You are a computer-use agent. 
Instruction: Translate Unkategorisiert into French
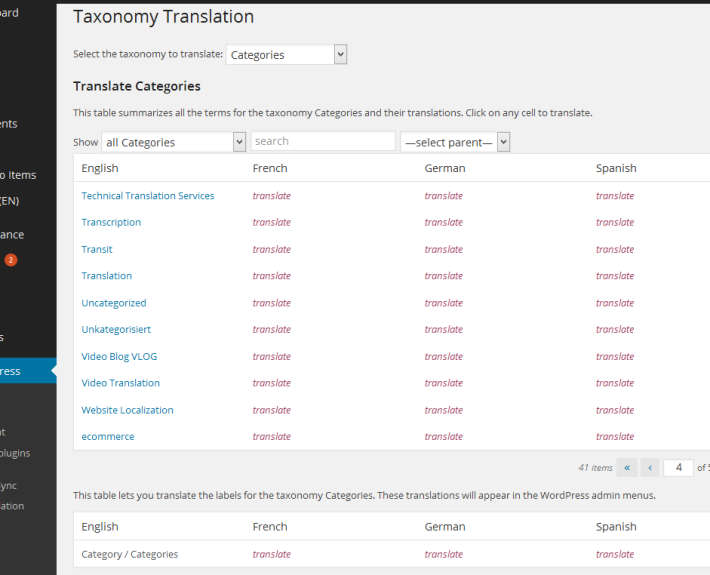point(272,329)
